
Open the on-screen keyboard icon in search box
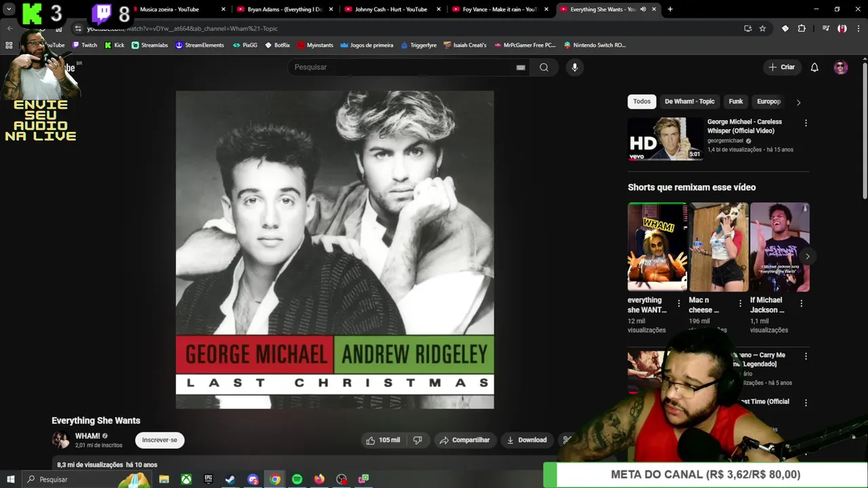(x=521, y=67)
